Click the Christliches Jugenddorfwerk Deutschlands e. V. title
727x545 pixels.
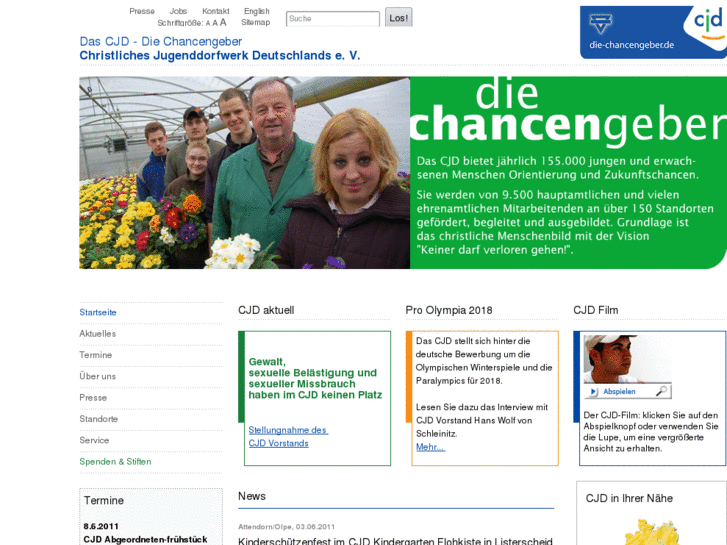pyautogui.click(x=219, y=56)
